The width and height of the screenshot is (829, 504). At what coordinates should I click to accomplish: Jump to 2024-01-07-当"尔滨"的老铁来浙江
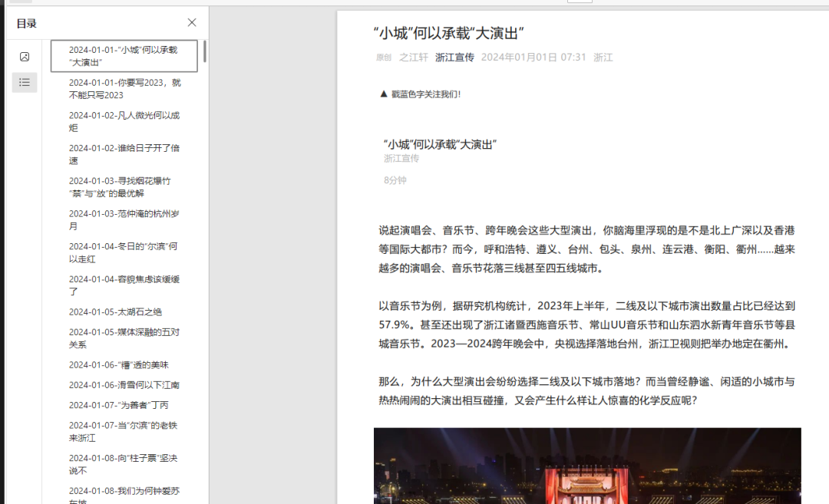click(123, 432)
